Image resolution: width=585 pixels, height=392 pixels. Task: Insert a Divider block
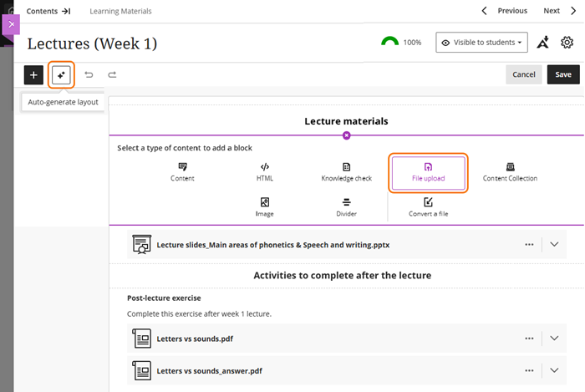[x=346, y=206]
